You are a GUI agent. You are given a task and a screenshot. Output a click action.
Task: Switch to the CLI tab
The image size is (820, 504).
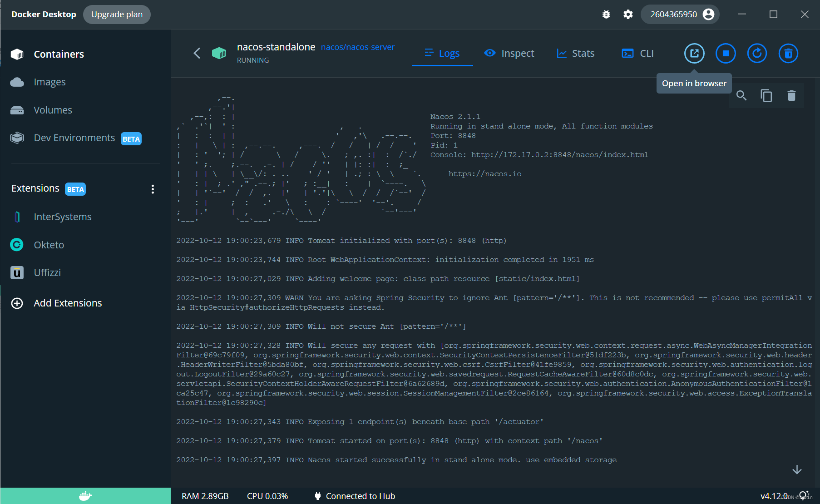pyautogui.click(x=637, y=54)
